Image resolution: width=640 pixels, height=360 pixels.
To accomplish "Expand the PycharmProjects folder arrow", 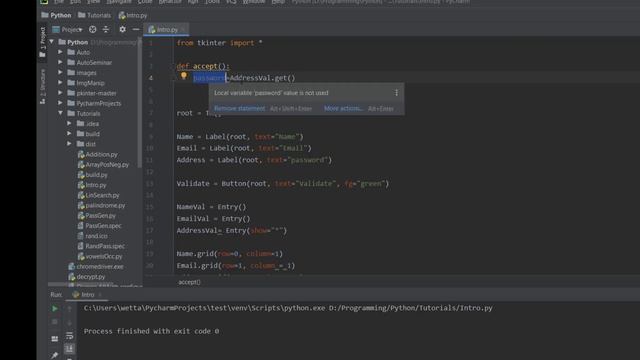I will pos(60,103).
